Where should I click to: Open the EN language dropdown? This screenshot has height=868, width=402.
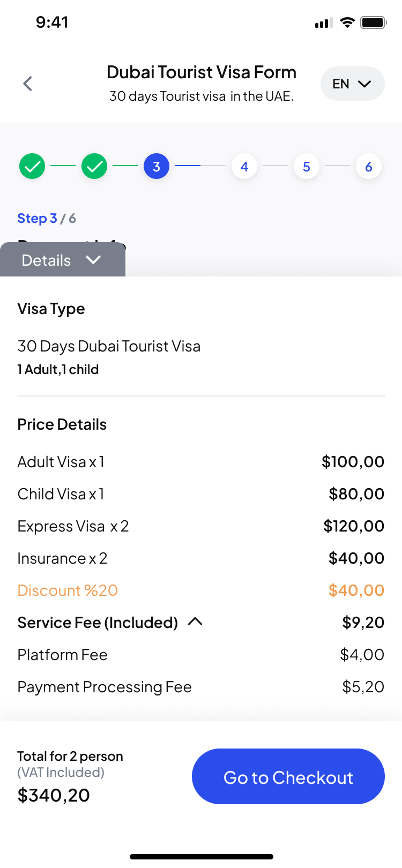click(352, 84)
